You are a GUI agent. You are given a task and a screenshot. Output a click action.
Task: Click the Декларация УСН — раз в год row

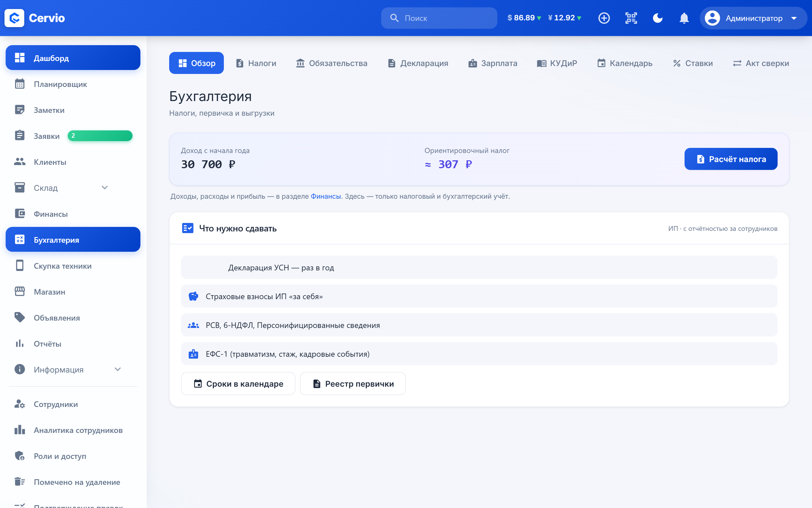tap(479, 268)
